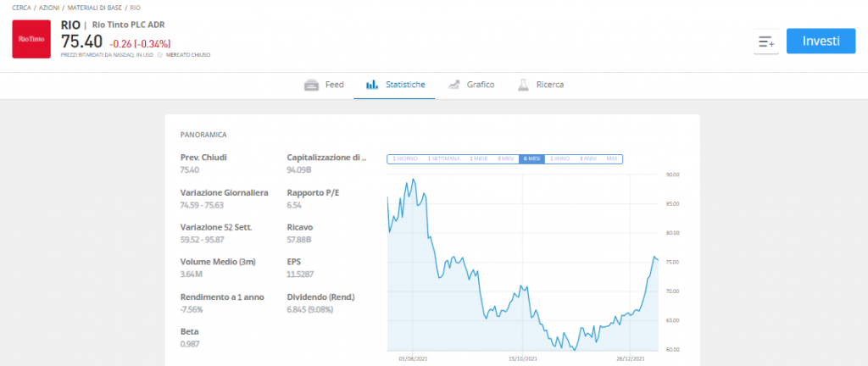Go to CERCA in breadcrumb

click(x=21, y=8)
